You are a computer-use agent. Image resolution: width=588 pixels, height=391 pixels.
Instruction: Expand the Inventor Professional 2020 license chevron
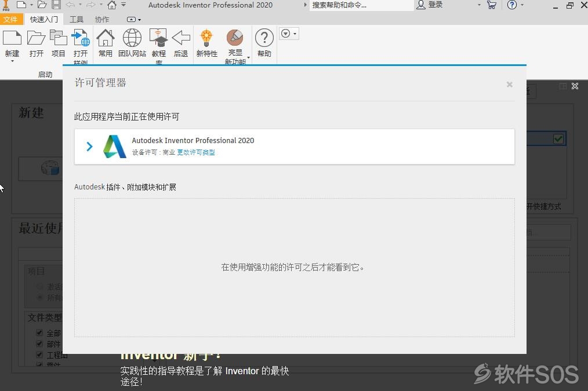[x=89, y=147]
